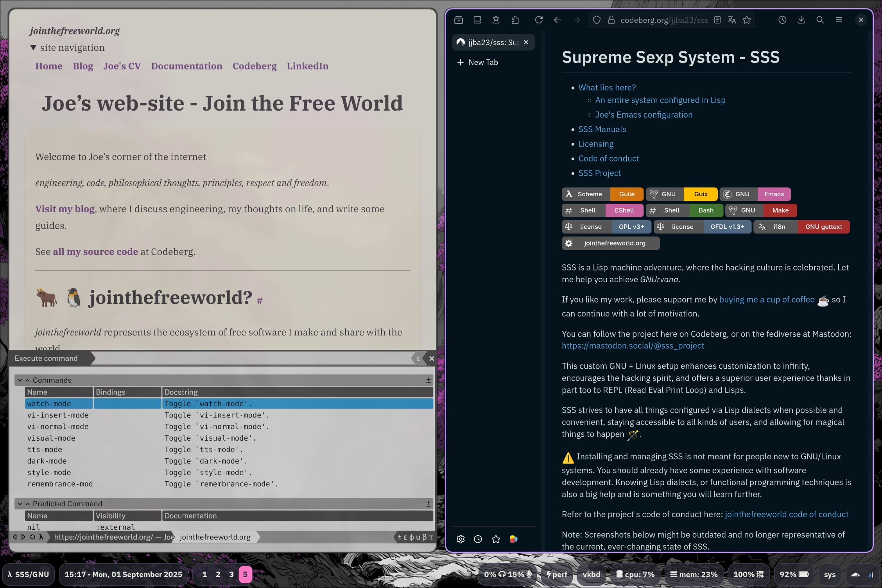The height and width of the screenshot is (588, 882).
Task: Follow 'all my source code' link
Action: 95,252
